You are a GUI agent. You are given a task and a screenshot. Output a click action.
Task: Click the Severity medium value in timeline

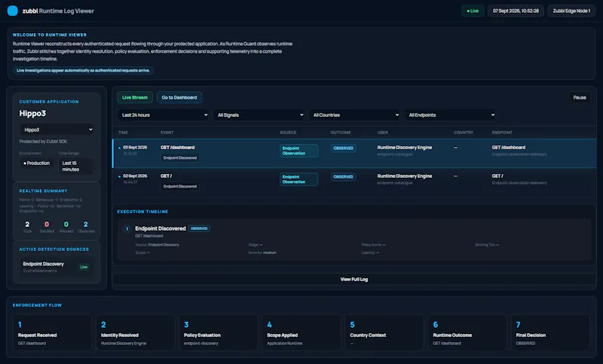click(270, 252)
